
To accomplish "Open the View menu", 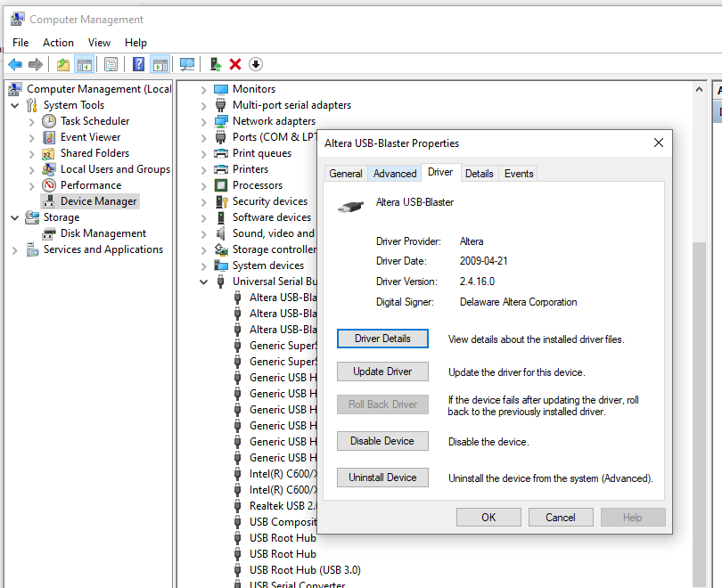I will click(99, 43).
